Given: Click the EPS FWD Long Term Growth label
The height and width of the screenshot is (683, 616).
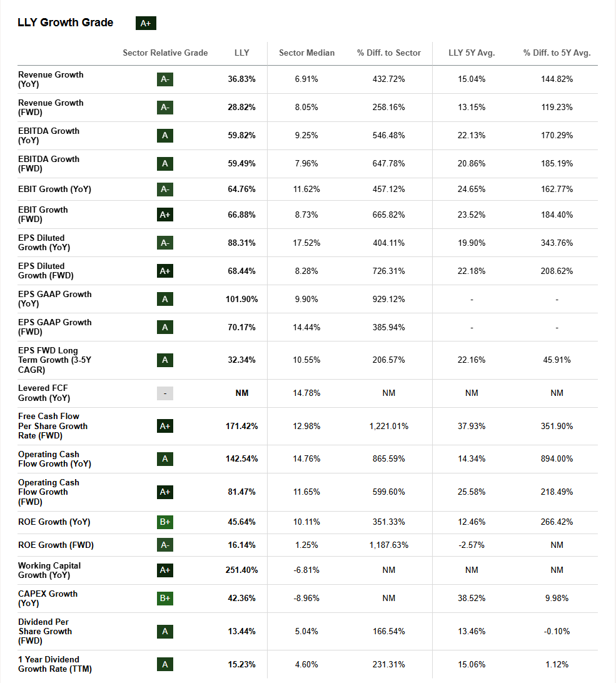Looking at the screenshot, I should point(55,360).
